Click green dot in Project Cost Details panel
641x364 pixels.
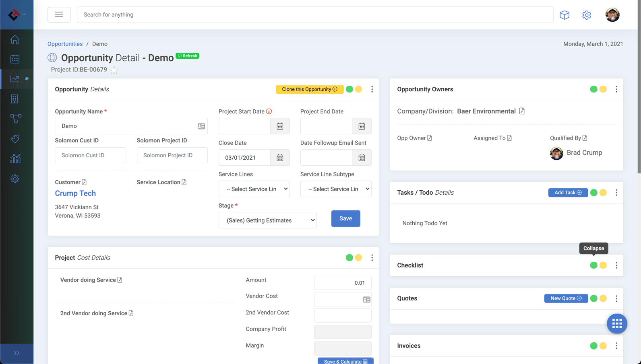pyautogui.click(x=349, y=258)
